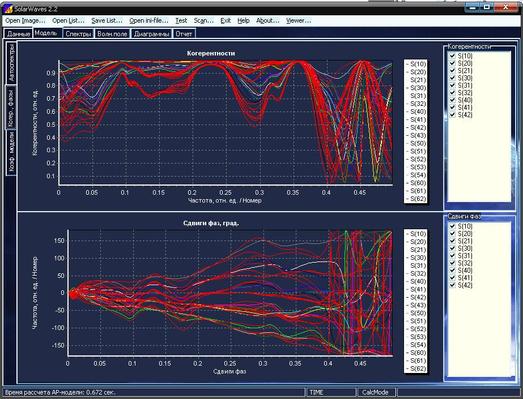523x399 pixels.
Task: Open the Автоспектры vertical side tab
Action: coord(11,63)
